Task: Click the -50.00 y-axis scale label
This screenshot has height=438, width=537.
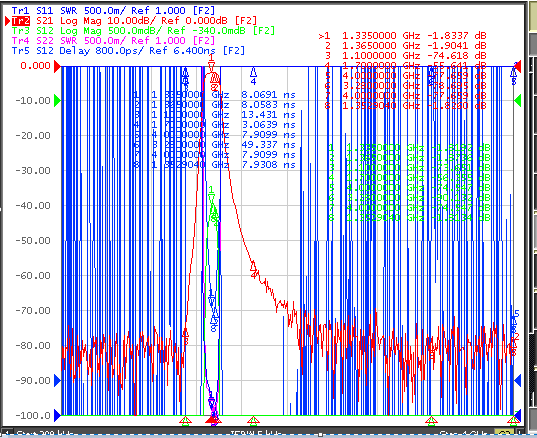Action: coord(33,240)
